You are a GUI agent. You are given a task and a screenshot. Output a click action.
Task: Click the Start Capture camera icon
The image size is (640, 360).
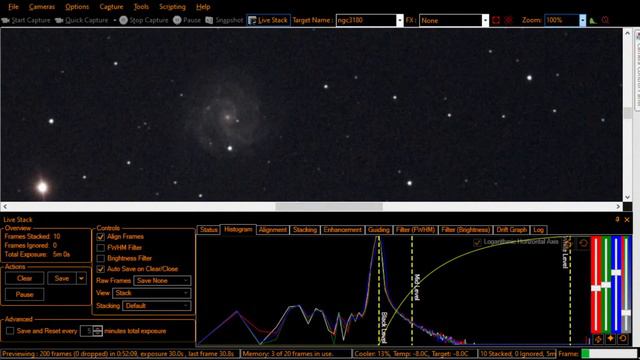coord(6,20)
